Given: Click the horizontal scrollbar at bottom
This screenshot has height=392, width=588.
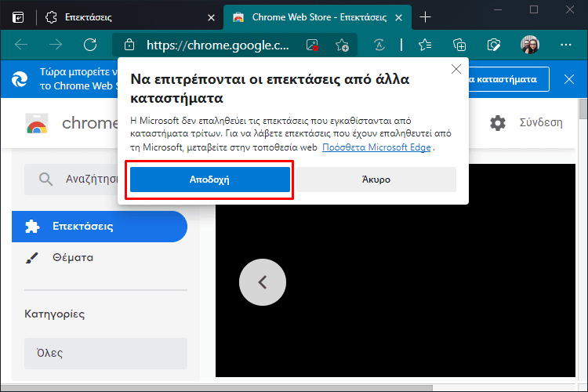Looking at the screenshot, I should [216, 387].
